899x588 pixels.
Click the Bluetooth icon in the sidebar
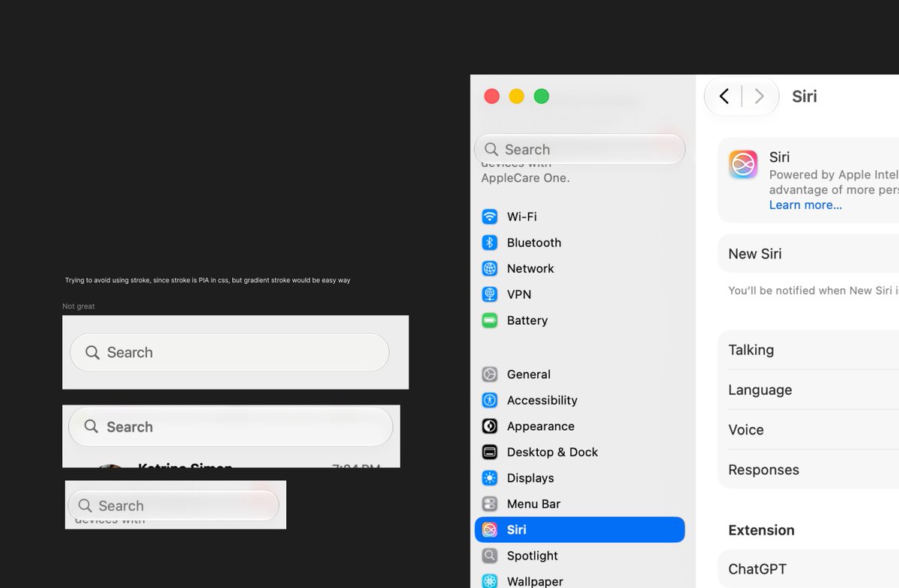[x=490, y=243]
